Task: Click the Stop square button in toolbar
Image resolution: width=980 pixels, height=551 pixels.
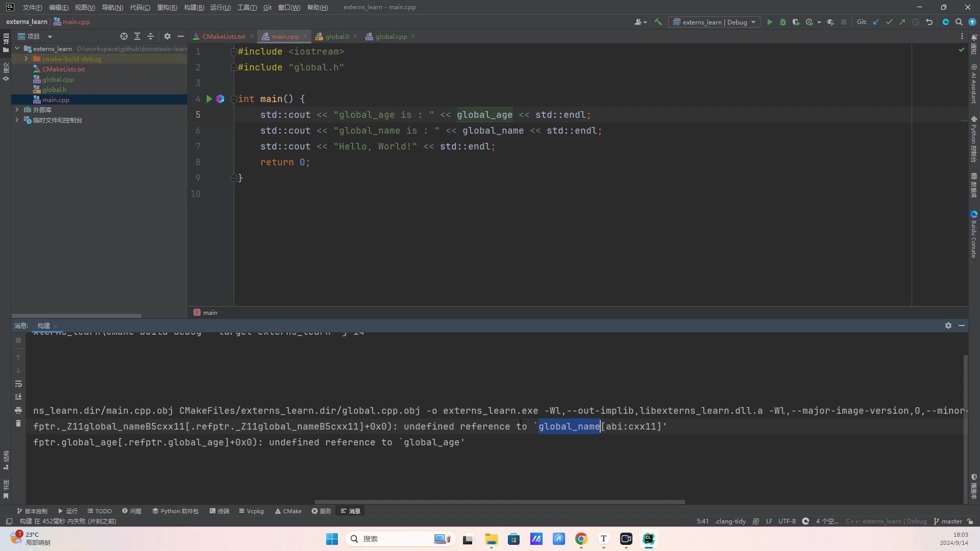Action: click(844, 22)
